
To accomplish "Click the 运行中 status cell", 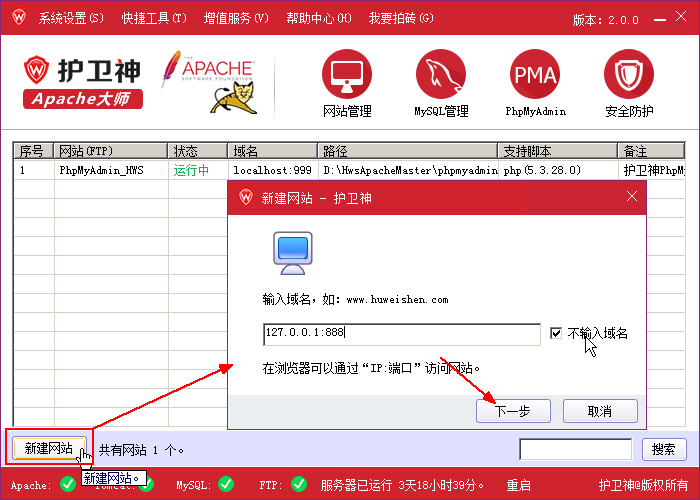I will tap(198, 170).
